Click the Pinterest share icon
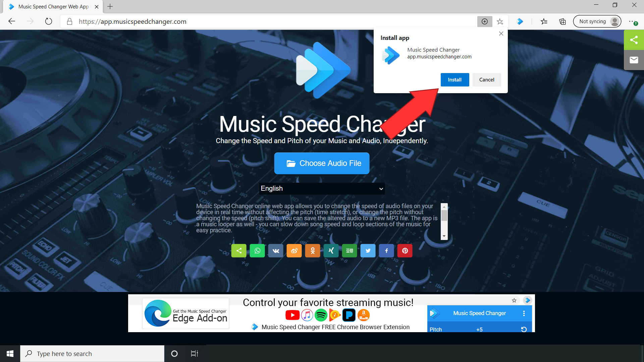This screenshot has width=644, height=362. 404,251
